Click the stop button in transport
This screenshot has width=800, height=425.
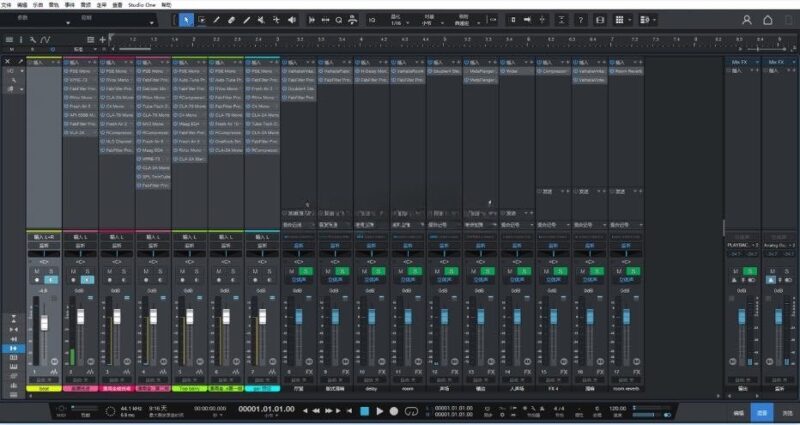(364, 411)
